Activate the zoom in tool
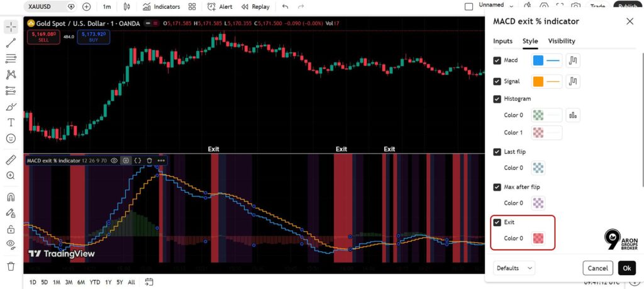This screenshot has width=644, height=289. (11, 176)
